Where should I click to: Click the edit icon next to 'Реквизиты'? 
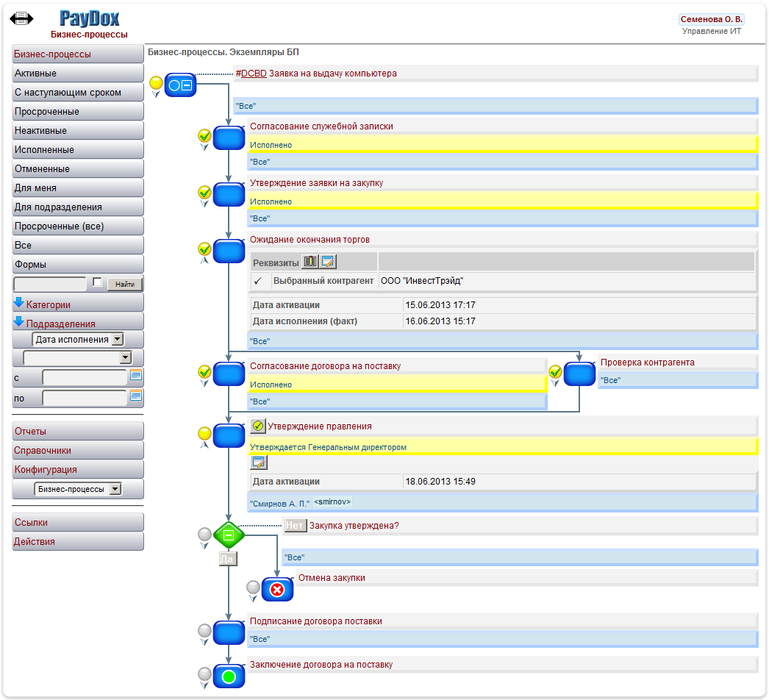328,262
